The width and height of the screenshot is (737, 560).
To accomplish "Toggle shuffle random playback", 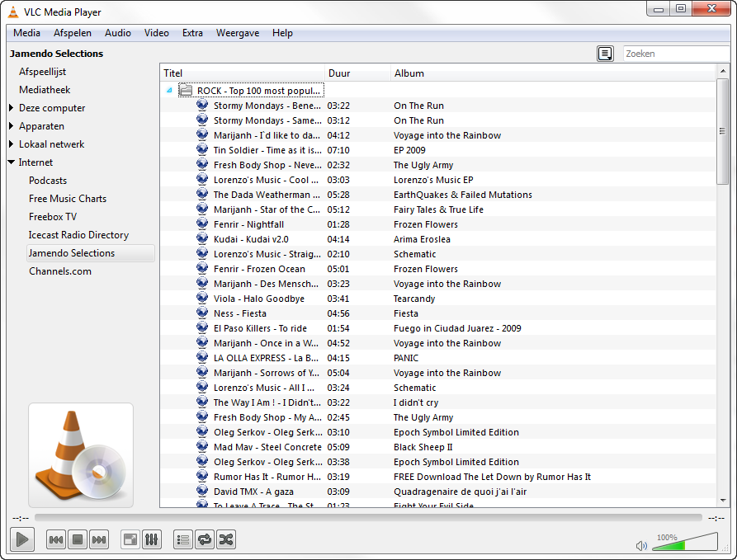I will [x=226, y=539].
